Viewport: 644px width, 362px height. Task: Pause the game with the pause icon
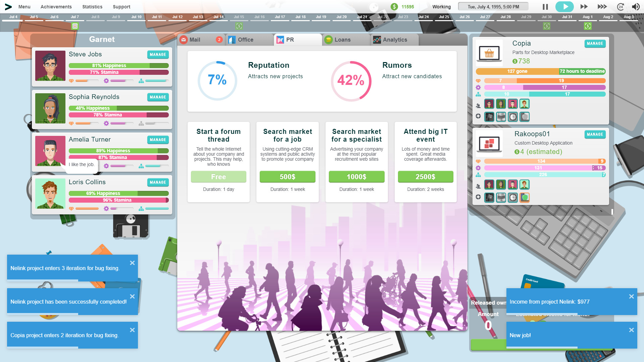tap(545, 6)
